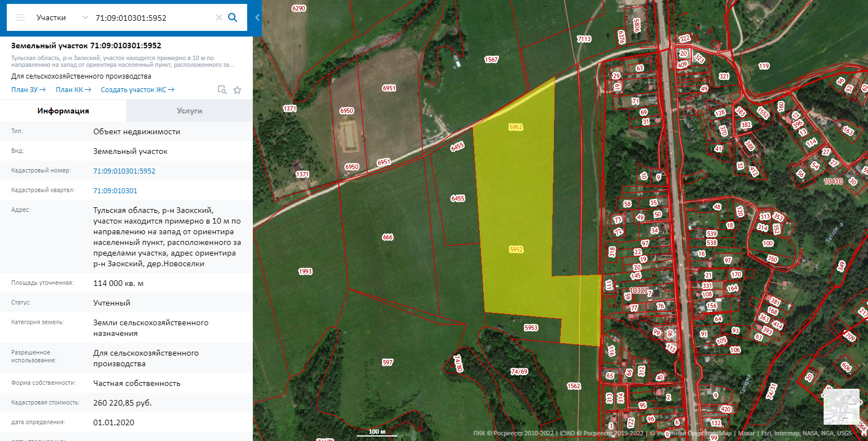The height and width of the screenshot is (441, 868).
Task: Focus the cadastral number search input
Action: tap(153, 17)
